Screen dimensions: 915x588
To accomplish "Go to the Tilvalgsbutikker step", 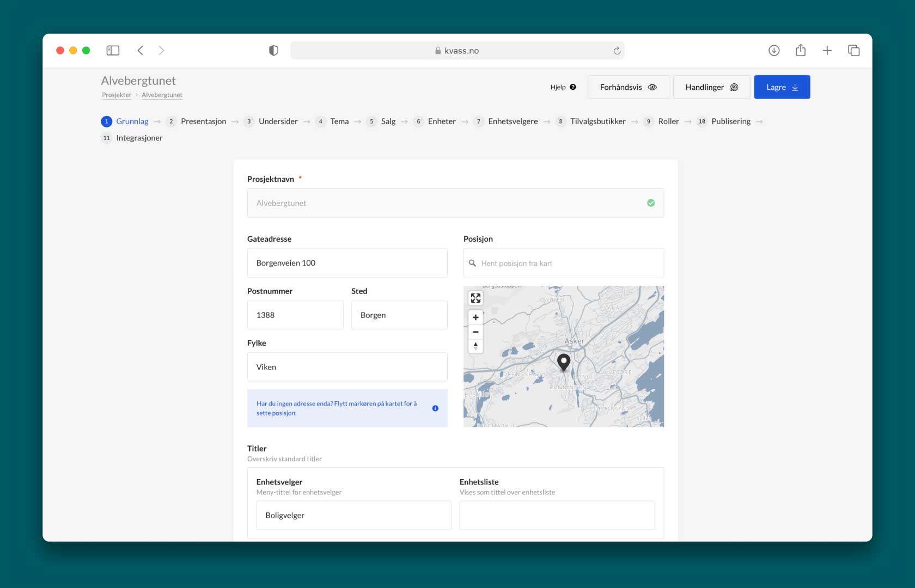I will coord(590,121).
